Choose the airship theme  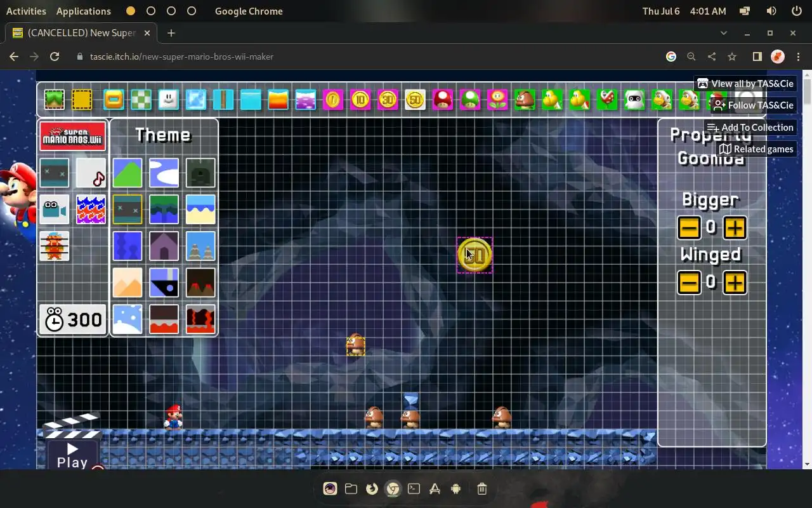click(164, 283)
